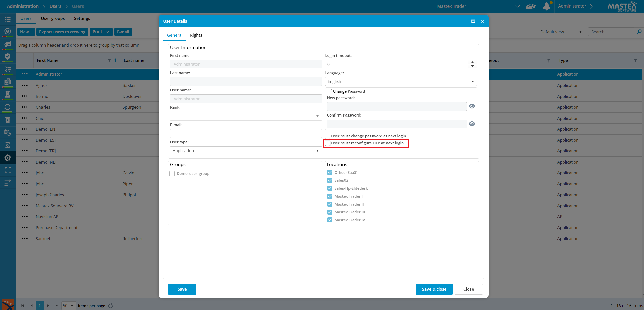644x310 pixels.
Task: Click the notification bell icon
Action: [546, 6]
